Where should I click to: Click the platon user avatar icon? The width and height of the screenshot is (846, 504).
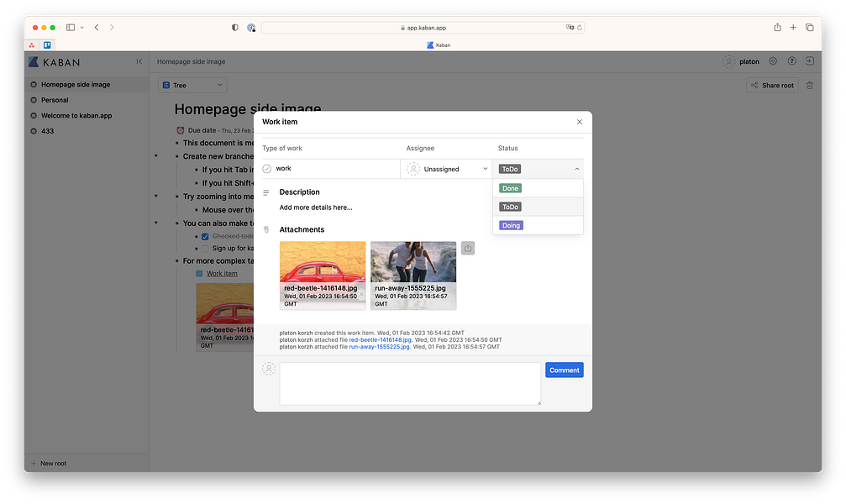coord(728,61)
